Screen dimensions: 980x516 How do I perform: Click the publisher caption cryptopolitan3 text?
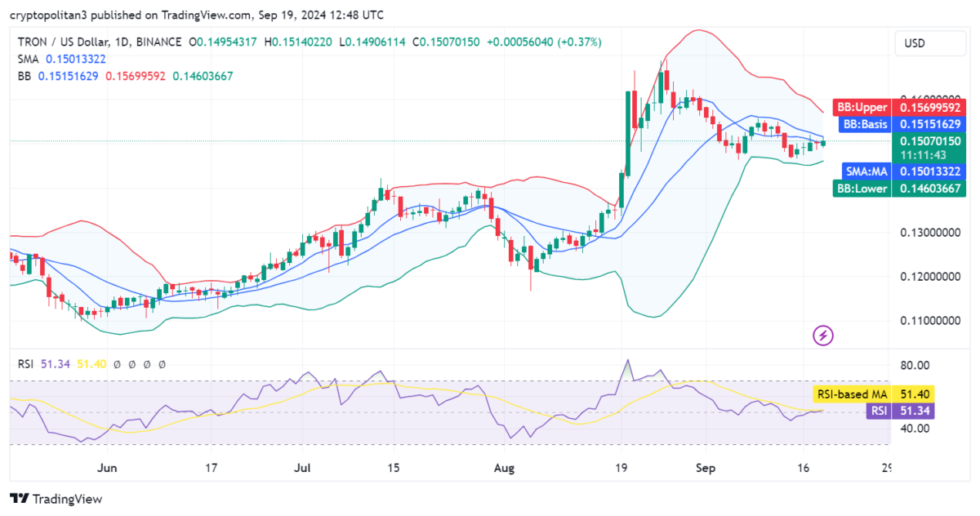pyautogui.click(x=196, y=15)
